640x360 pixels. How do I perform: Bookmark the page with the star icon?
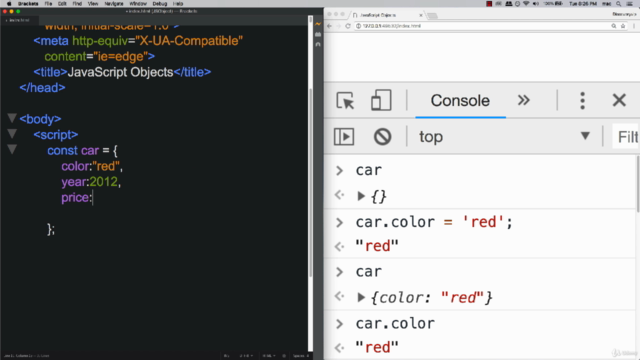[623, 26]
